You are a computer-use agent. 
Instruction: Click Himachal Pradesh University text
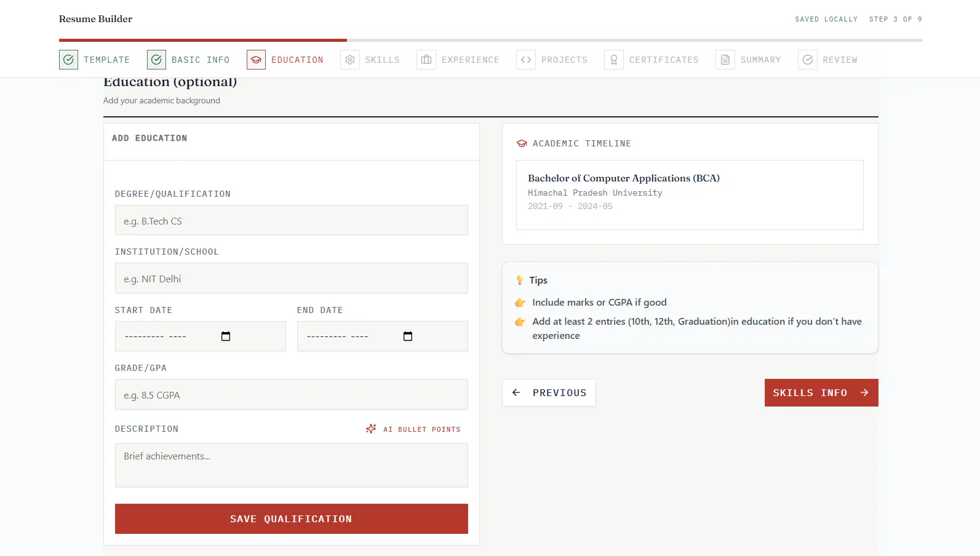coord(595,193)
